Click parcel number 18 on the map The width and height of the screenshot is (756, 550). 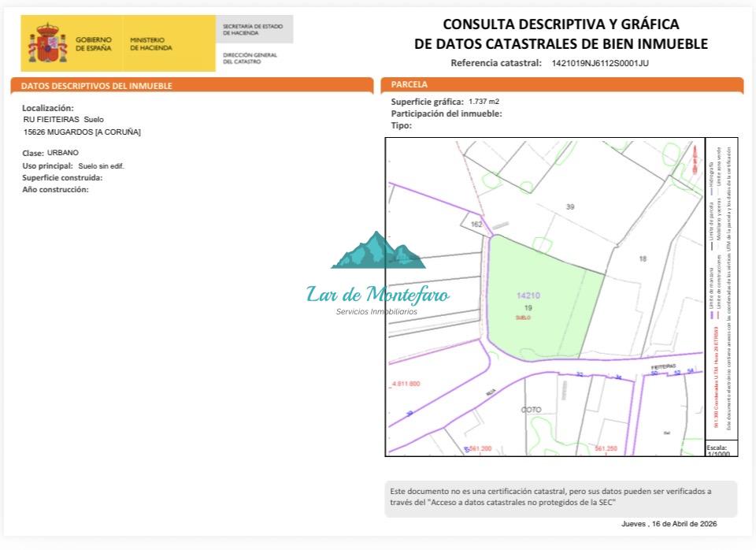click(643, 258)
